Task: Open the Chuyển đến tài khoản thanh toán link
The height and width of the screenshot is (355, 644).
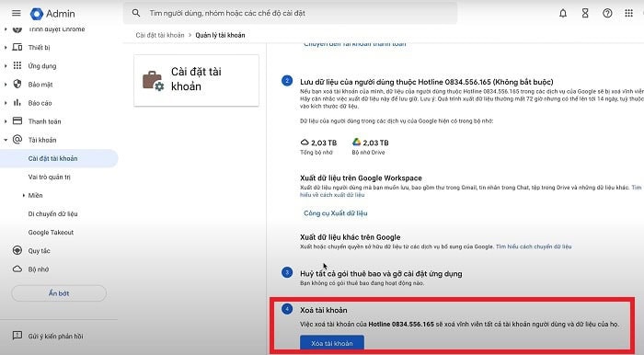Action: (x=355, y=43)
